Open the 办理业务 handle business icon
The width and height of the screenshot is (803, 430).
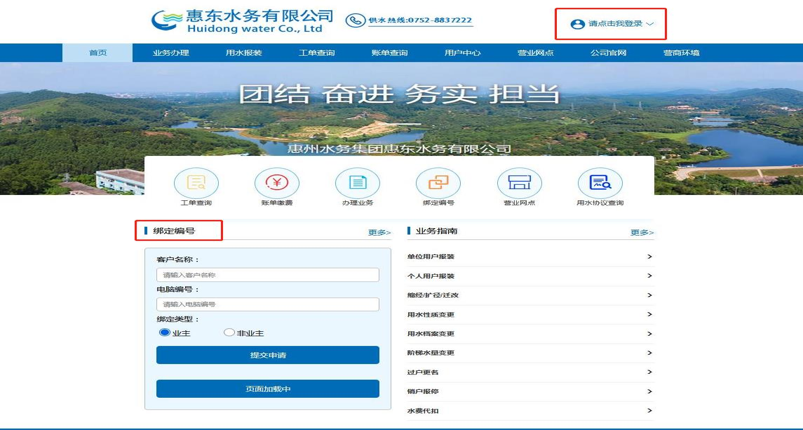(x=357, y=184)
